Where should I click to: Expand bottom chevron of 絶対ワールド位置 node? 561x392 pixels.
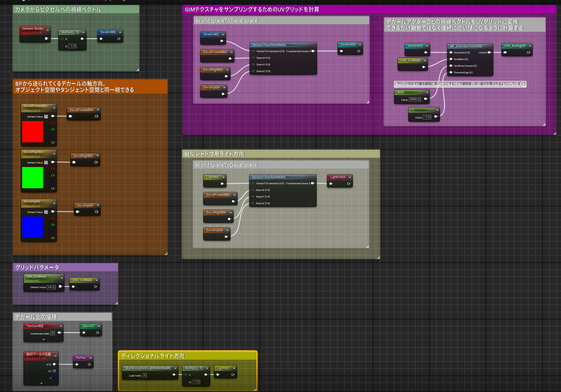41,383
